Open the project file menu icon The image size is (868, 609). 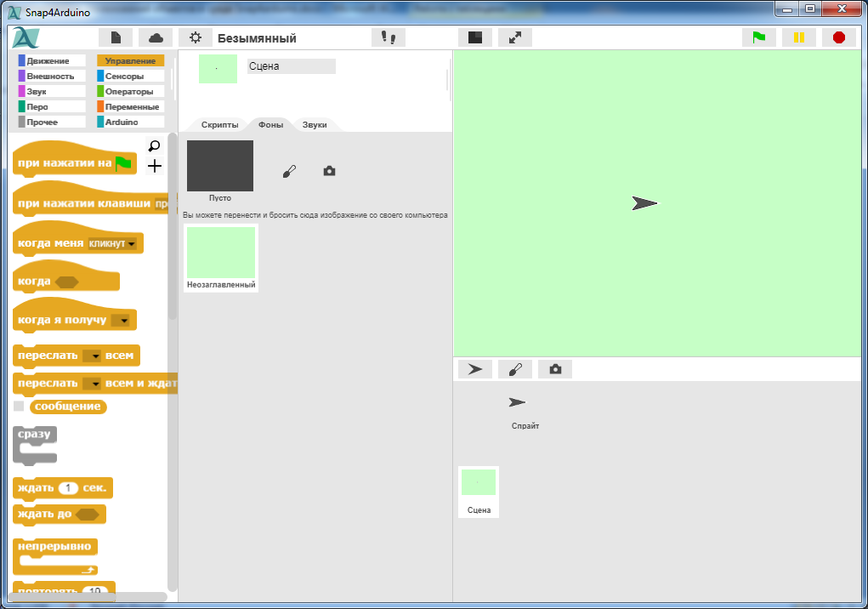coord(116,37)
